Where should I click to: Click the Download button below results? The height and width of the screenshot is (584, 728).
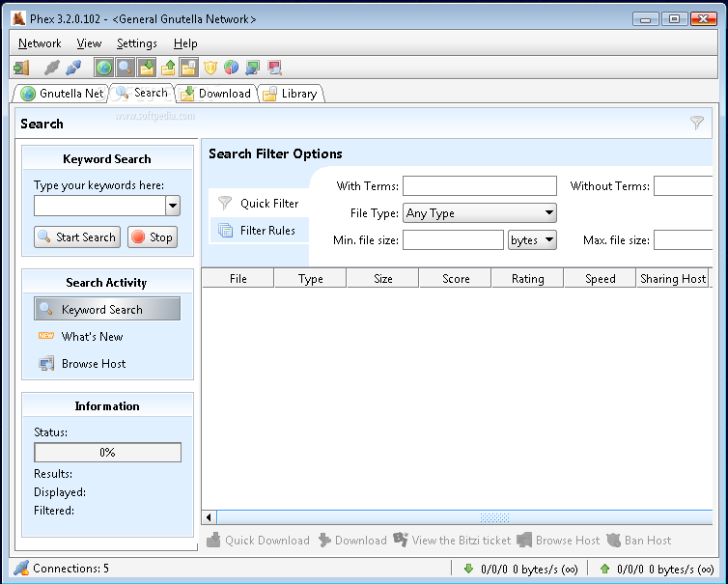click(x=352, y=541)
